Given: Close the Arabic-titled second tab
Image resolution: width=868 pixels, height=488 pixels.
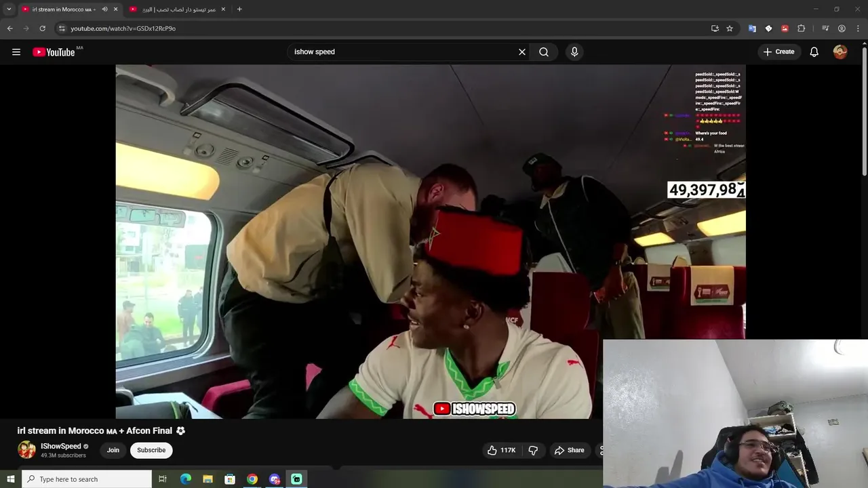Looking at the screenshot, I should point(223,9).
